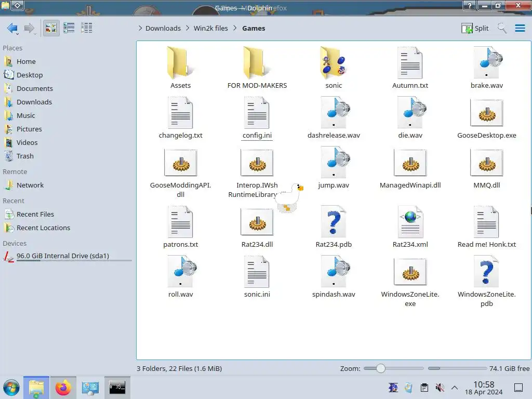Open the sonic folder
The width and height of the screenshot is (532, 399).
pos(334,68)
